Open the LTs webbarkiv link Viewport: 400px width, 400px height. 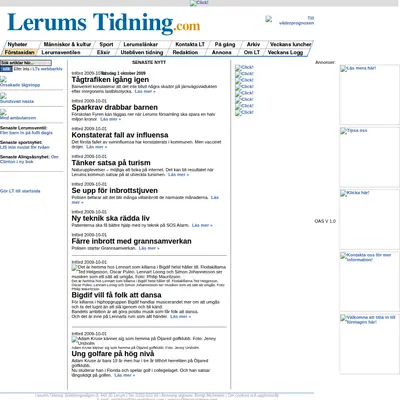click(48, 69)
